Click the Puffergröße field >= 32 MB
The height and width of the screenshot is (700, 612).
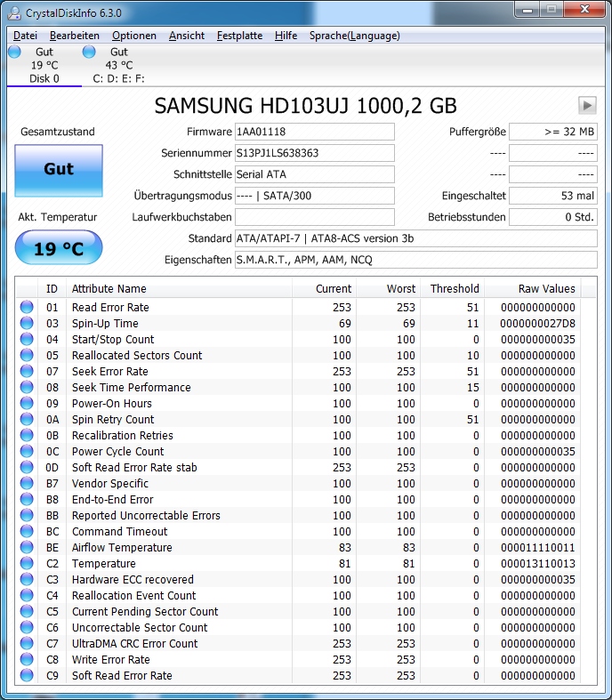pyautogui.click(x=553, y=132)
